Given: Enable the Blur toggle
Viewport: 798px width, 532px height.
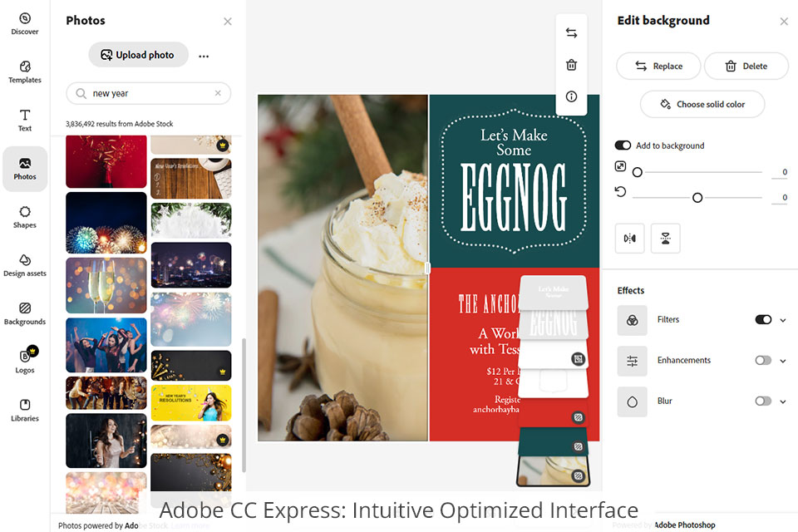Looking at the screenshot, I should [763, 401].
